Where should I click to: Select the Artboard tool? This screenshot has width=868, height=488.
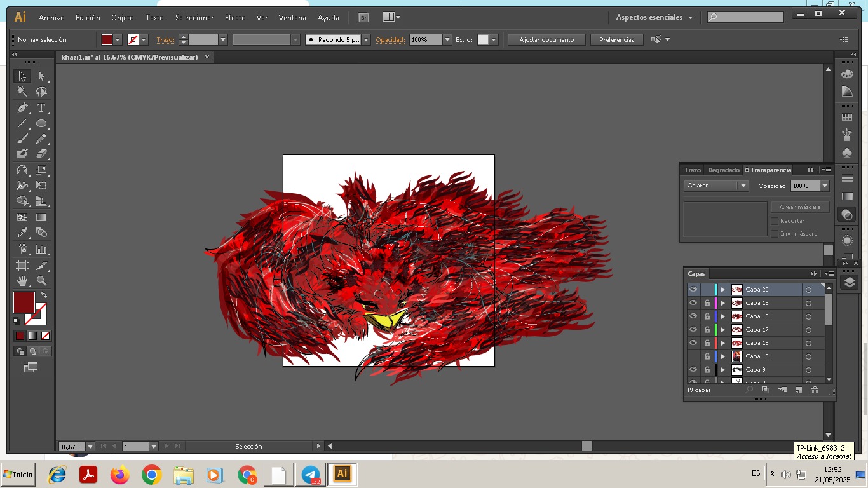coord(22,265)
